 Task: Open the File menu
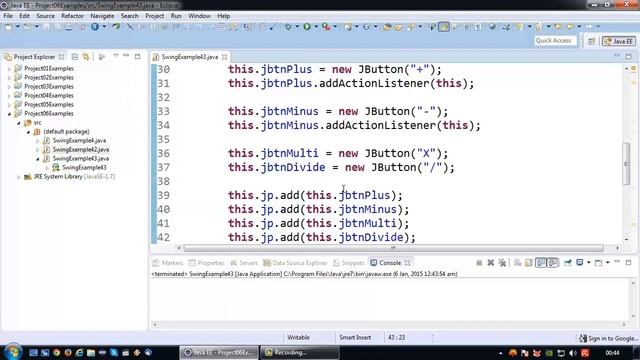8,16
